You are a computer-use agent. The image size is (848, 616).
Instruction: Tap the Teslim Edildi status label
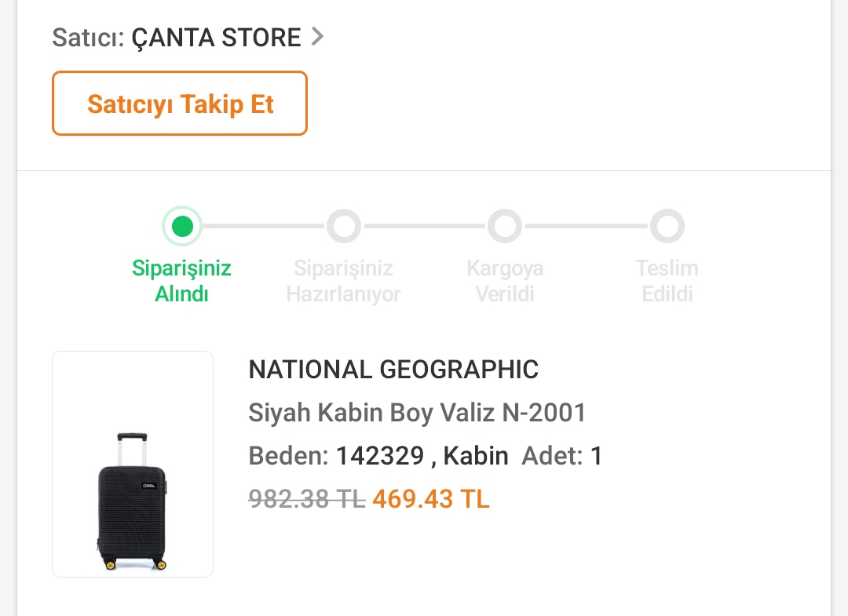click(667, 281)
